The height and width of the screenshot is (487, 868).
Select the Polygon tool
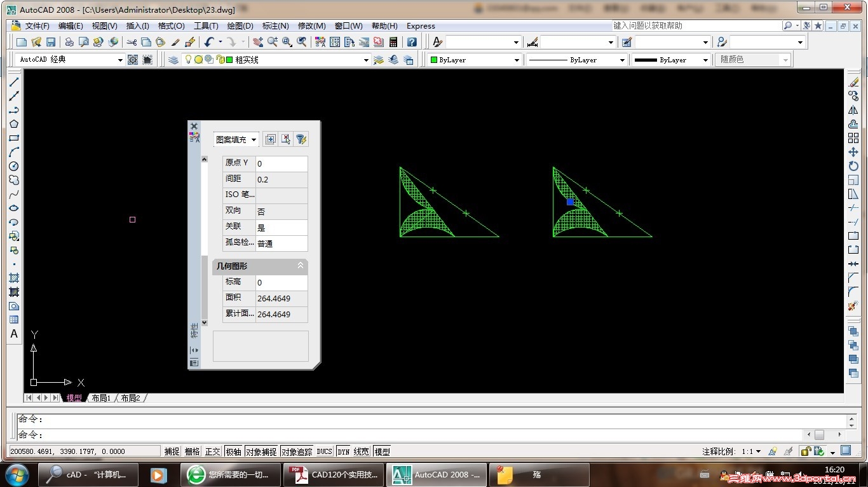(14, 124)
